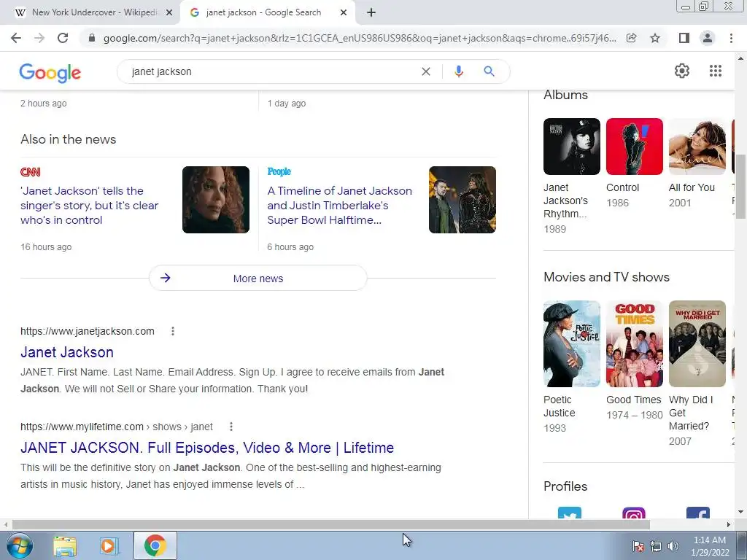Open the Poetic Justice poster
Screen dimensions: 747x560
tap(572, 344)
